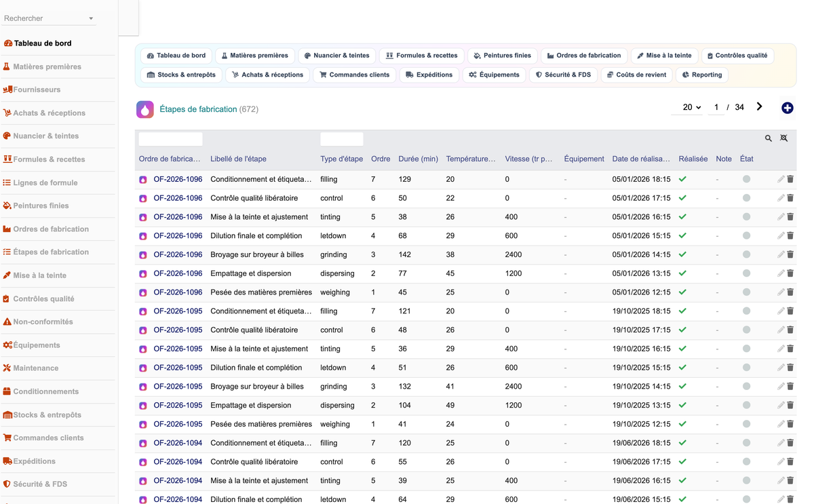Open the Reporting top button
This screenshot has width=814, height=504.
[x=701, y=75]
